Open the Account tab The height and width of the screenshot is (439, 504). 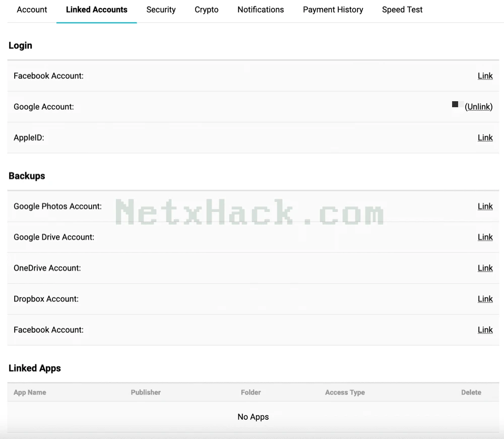[32, 10]
